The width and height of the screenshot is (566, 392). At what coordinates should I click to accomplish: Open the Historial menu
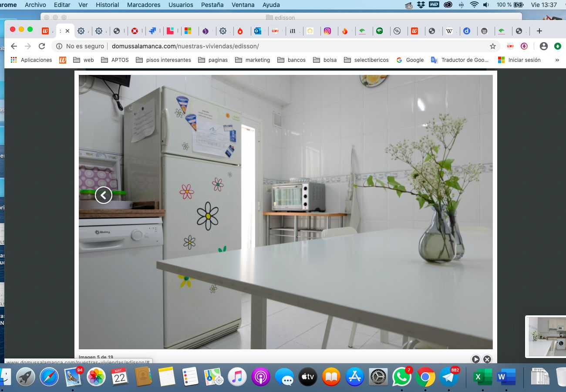point(107,5)
